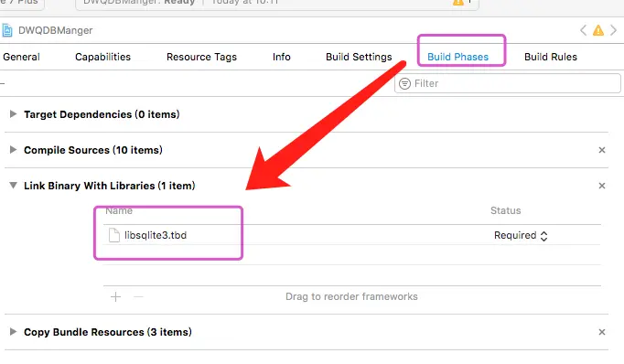This screenshot has height=364, width=624.
Task: Expand the Compile Sources section
Action: (x=13, y=150)
